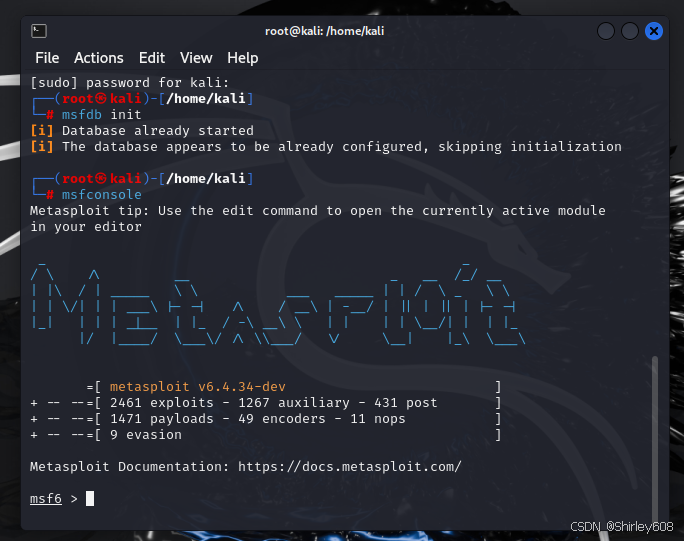Minimize the terminal window
This screenshot has width=684, height=541.
tap(605, 31)
